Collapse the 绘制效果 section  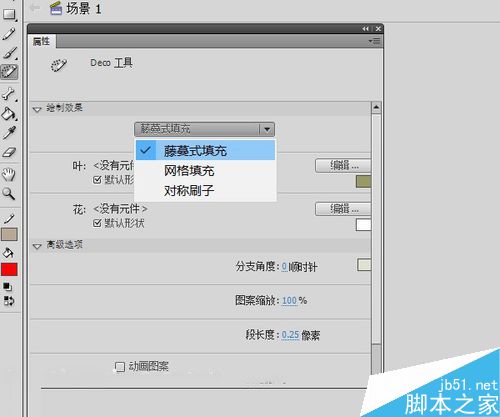pos(37,109)
